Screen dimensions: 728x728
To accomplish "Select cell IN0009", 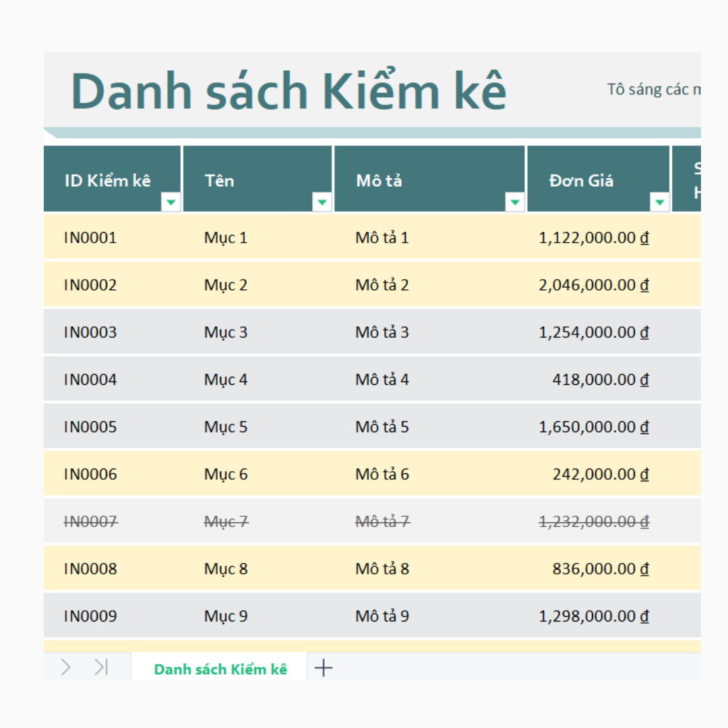I will pyautogui.click(x=112, y=616).
